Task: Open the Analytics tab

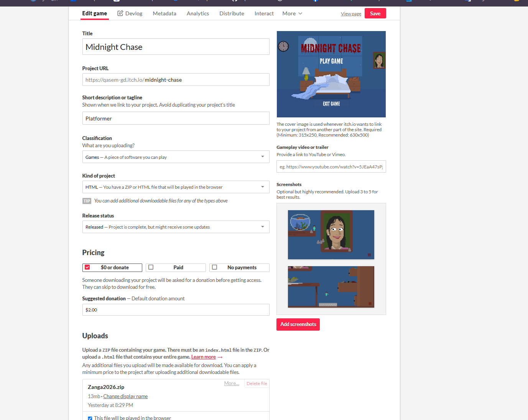Action: 198,13
